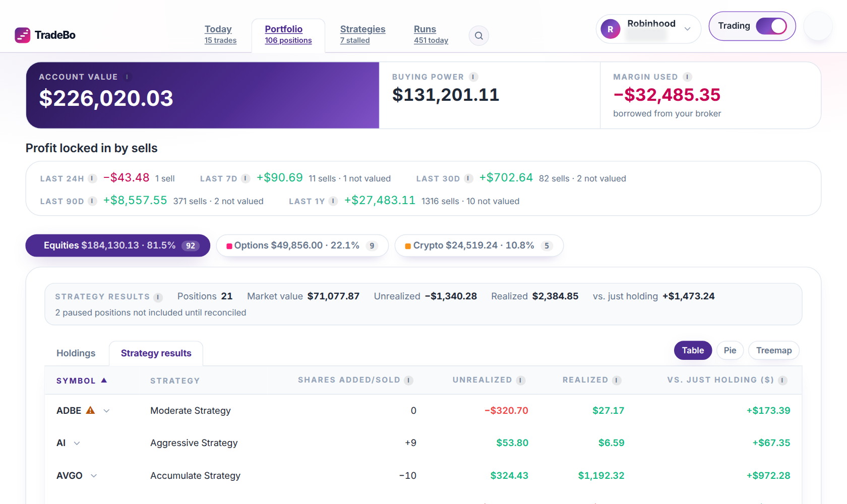Click the ADBE warning triangle icon
This screenshot has height=504, width=847.
(x=91, y=410)
